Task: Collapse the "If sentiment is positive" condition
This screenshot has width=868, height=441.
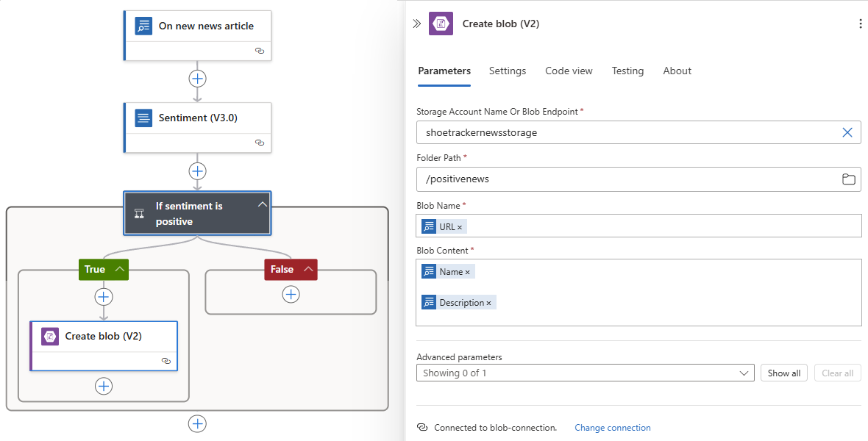Action: [262, 204]
